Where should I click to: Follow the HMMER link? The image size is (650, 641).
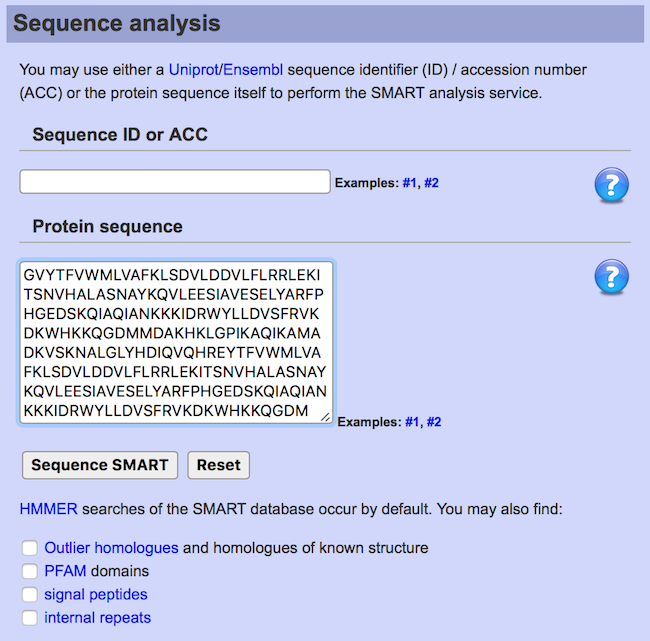click(x=48, y=510)
